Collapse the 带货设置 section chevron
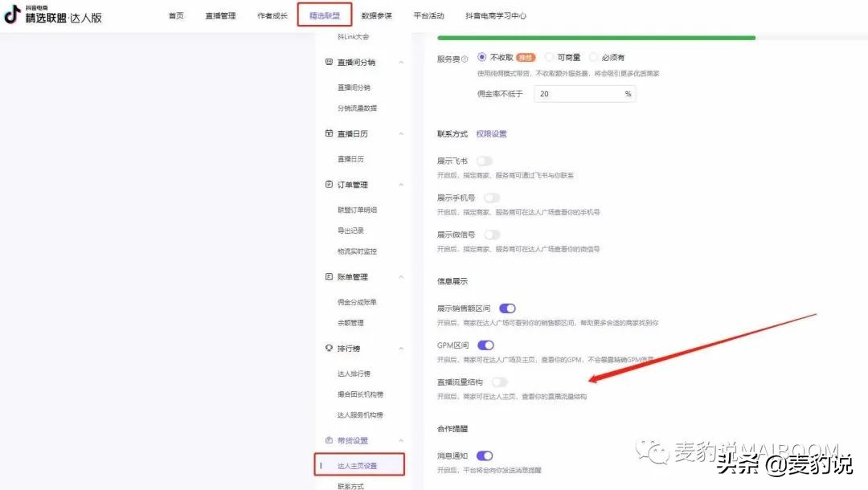 [399, 440]
